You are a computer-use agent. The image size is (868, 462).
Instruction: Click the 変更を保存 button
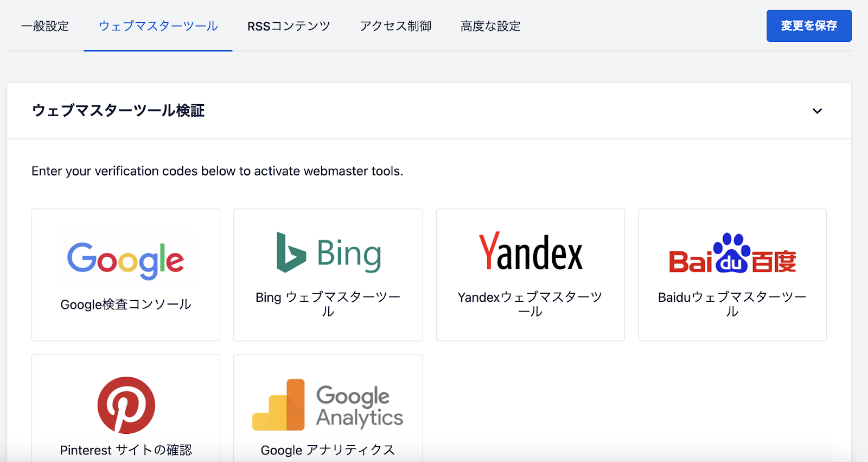[809, 26]
